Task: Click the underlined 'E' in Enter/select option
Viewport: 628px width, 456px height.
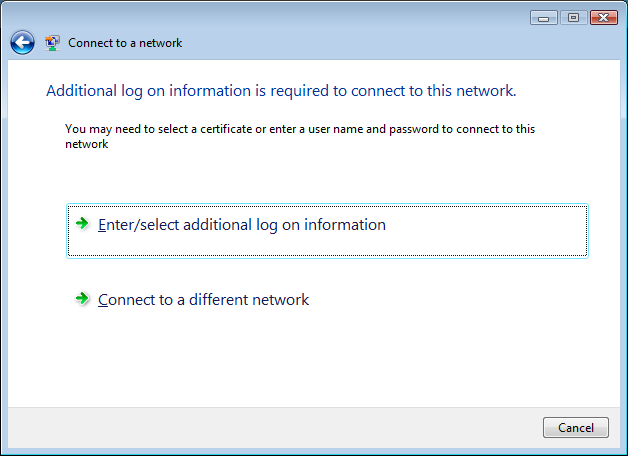Action: coord(102,225)
